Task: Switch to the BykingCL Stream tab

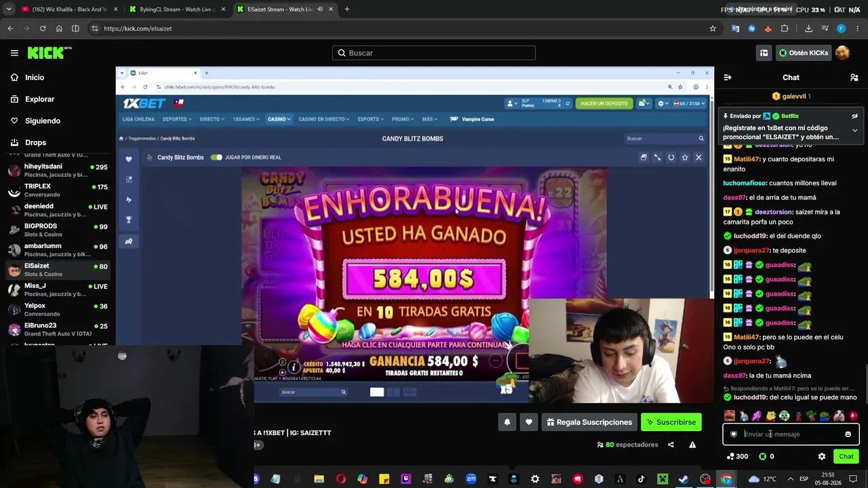Action: 177,9
